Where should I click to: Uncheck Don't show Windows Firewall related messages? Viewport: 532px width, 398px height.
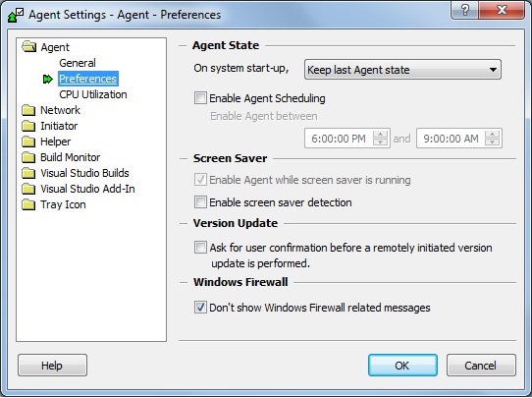[200, 308]
